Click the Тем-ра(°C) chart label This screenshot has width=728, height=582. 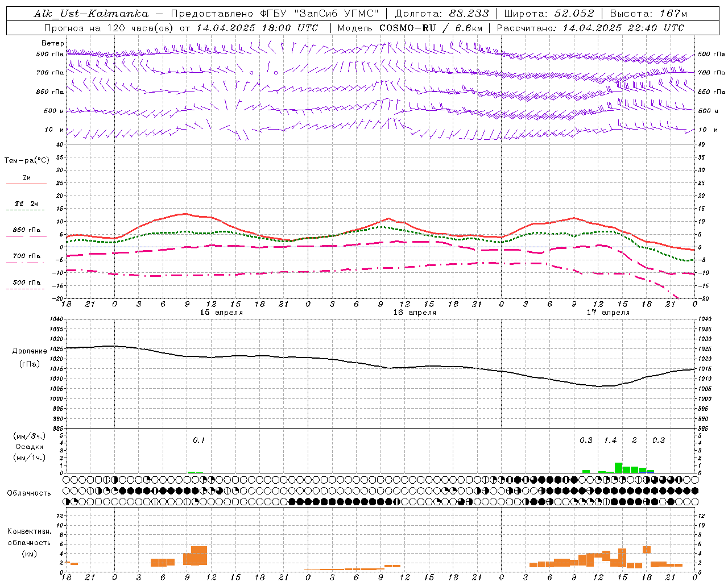pyautogui.click(x=27, y=161)
